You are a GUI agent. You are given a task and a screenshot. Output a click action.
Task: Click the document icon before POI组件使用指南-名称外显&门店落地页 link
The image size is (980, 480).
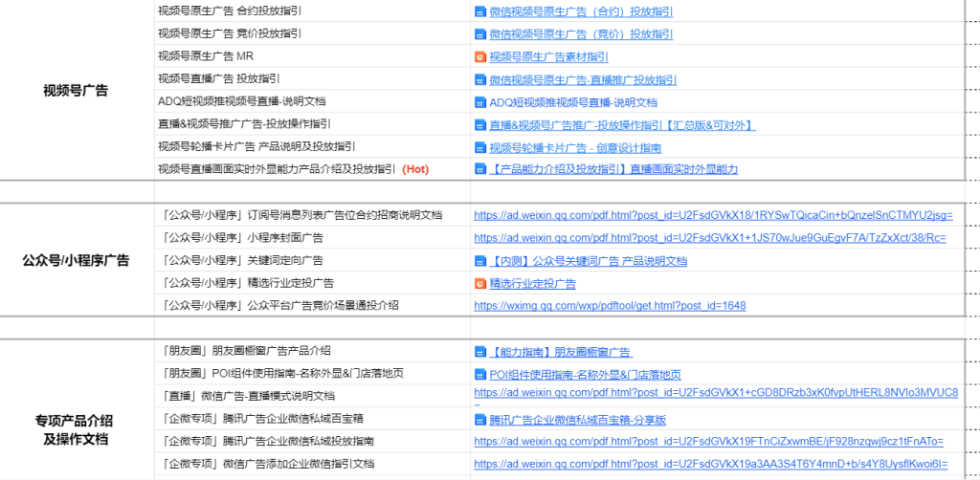click(x=480, y=375)
